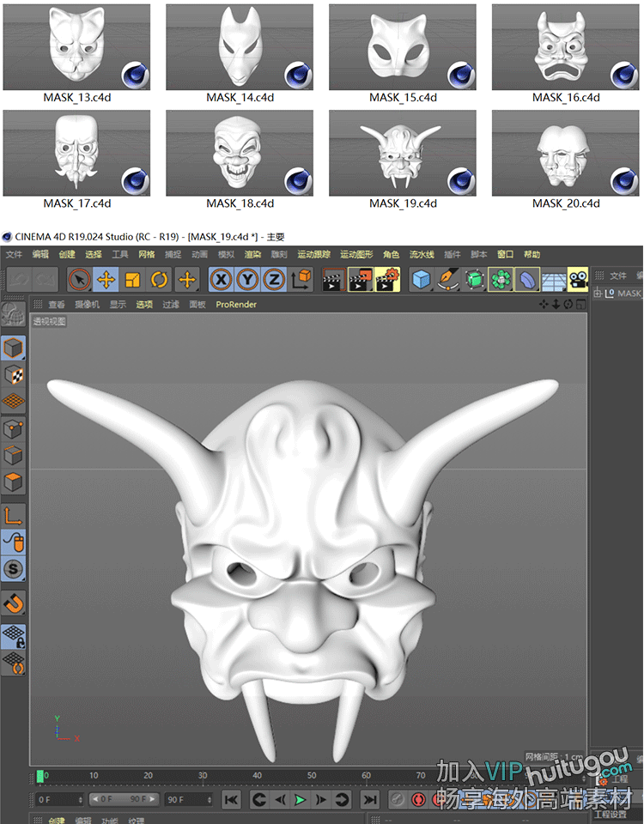Open Camera objects palette
Viewport: 644px width, 824px height.
[578, 280]
